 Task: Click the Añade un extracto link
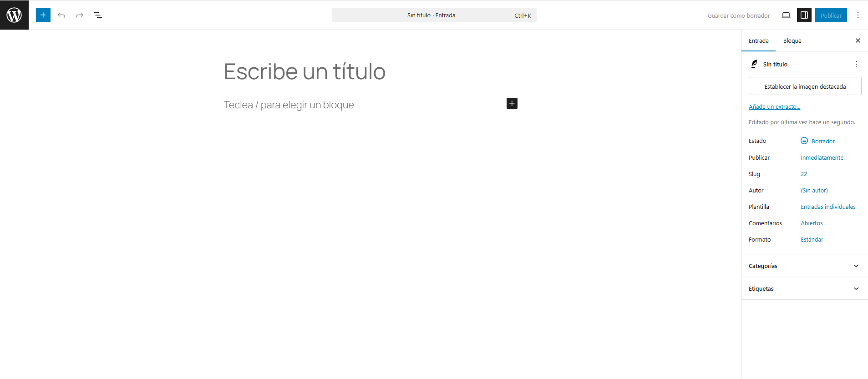coord(774,107)
